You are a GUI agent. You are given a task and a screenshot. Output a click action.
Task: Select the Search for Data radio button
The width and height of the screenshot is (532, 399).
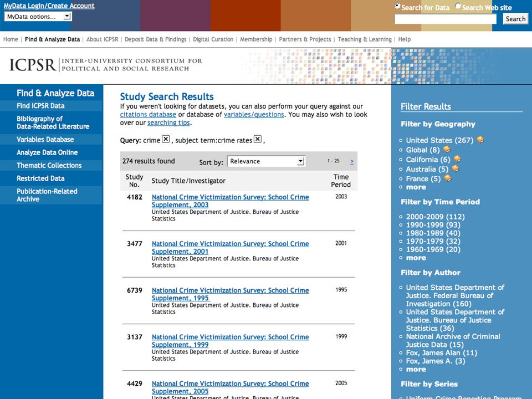click(x=397, y=6)
